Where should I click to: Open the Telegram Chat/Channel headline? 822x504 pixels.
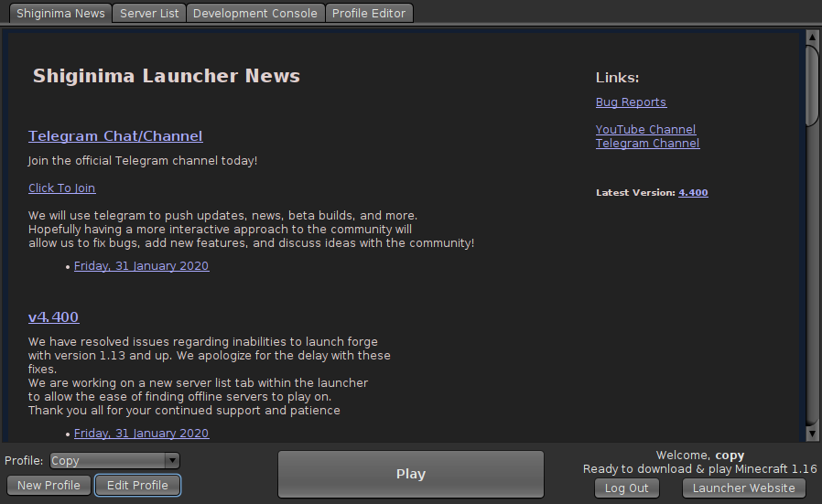coord(115,136)
